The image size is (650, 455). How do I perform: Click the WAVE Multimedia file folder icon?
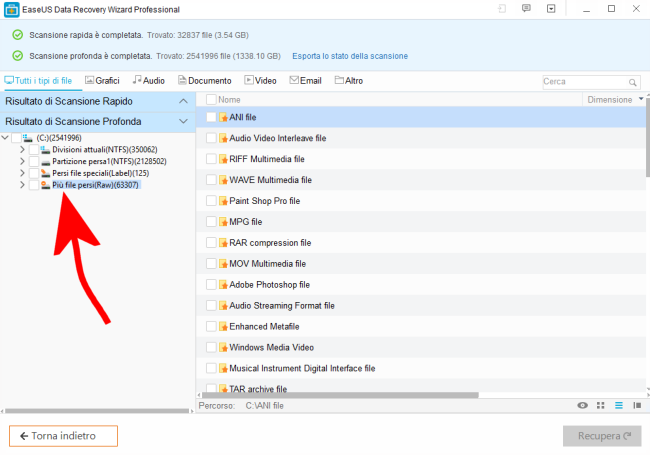click(x=223, y=180)
